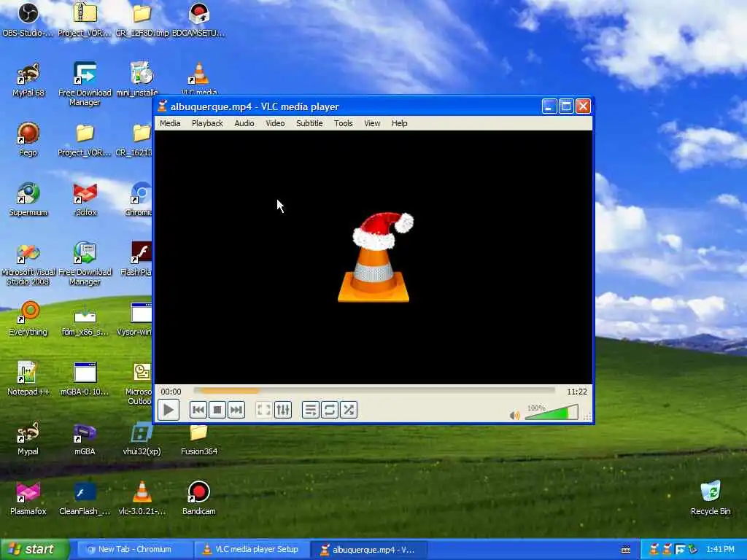Minimize the VLC media player window
The width and height of the screenshot is (747, 560).
click(x=549, y=106)
